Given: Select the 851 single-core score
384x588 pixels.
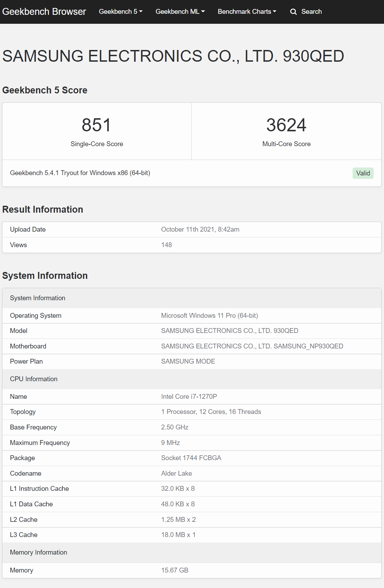Looking at the screenshot, I should click(x=97, y=125).
